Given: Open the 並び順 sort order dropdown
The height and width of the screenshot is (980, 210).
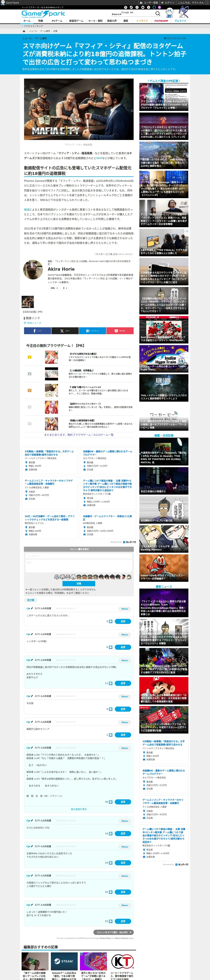Looking at the screenshot, I should 30,600.
